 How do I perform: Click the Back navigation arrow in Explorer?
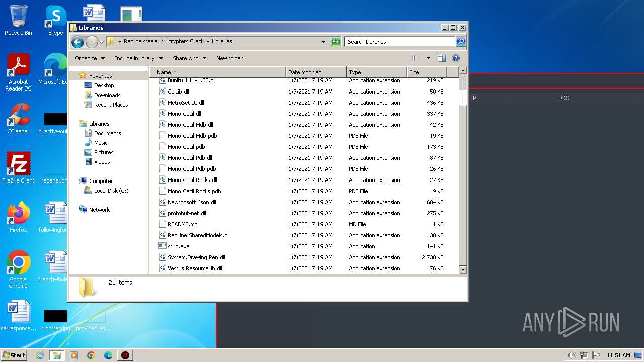click(77, 42)
